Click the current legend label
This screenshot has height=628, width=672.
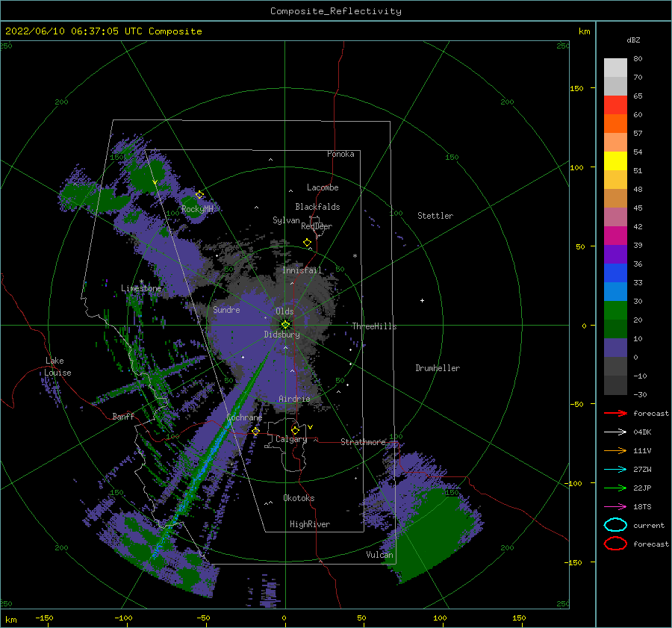(x=649, y=525)
